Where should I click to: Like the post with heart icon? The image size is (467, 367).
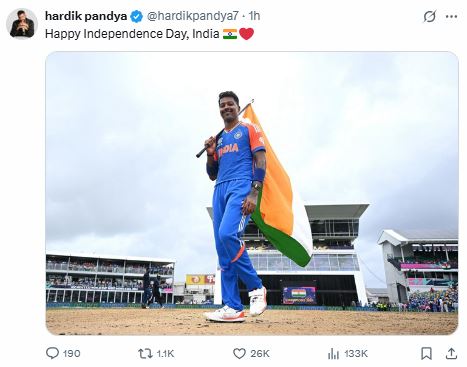click(239, 353)
